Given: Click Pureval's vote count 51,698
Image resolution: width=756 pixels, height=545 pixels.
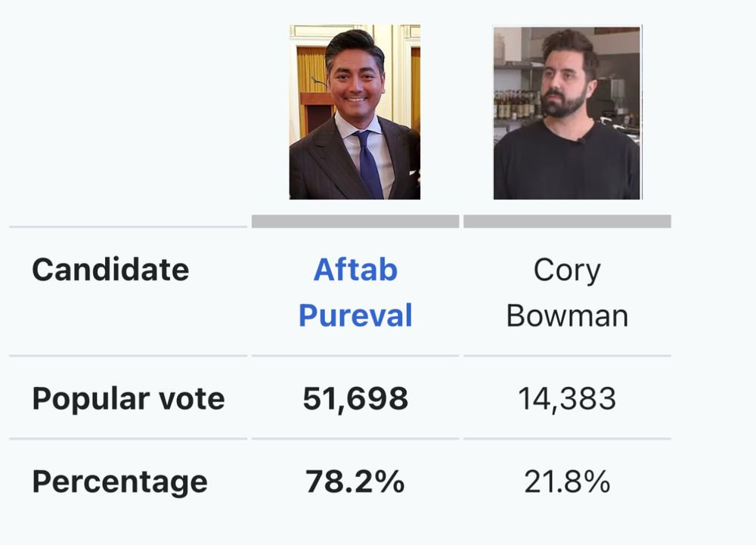Looking at the screenshot, I should coord(355,398).
